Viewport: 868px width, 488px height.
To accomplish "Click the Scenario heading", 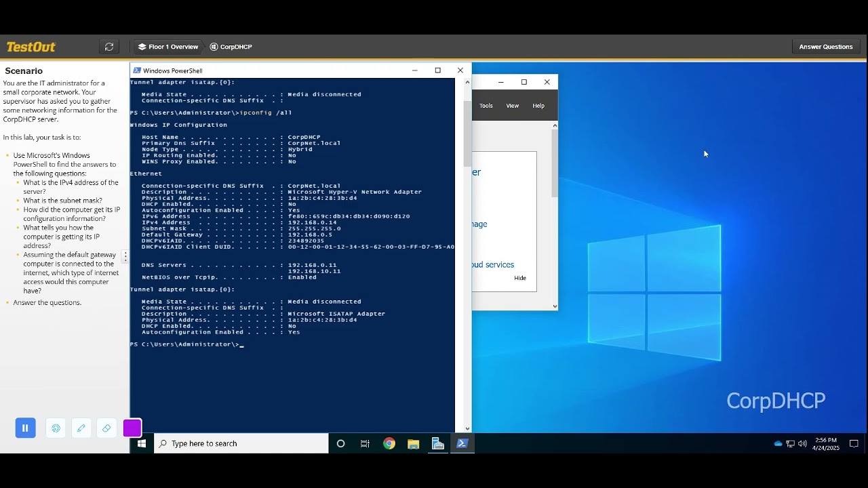I will pyautogui.click(x=24, y=71).
